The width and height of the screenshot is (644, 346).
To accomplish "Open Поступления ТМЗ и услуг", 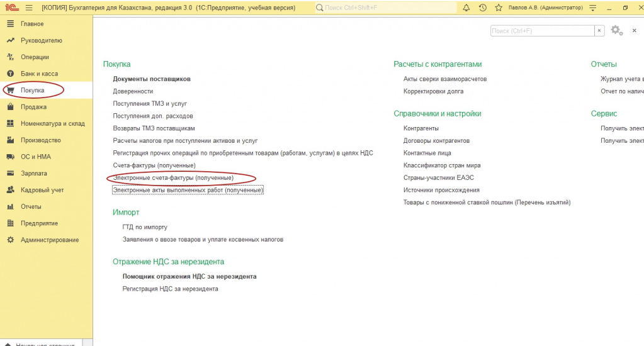I will click(x=150, y=103).
